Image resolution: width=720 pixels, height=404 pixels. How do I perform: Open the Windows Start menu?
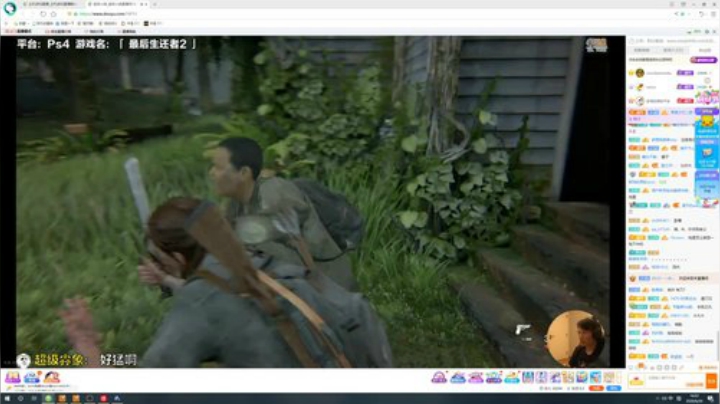[x=7, y=398]
